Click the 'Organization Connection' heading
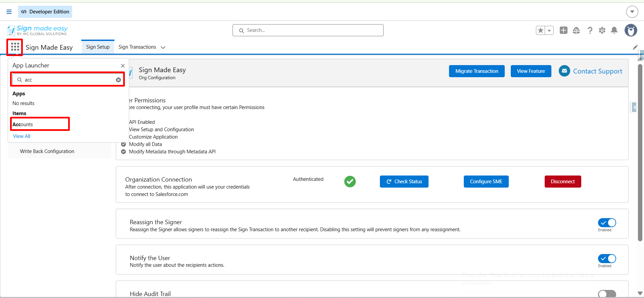Image resolution: width=644 pixels, height=298 pixels. [x=158, y=180]
